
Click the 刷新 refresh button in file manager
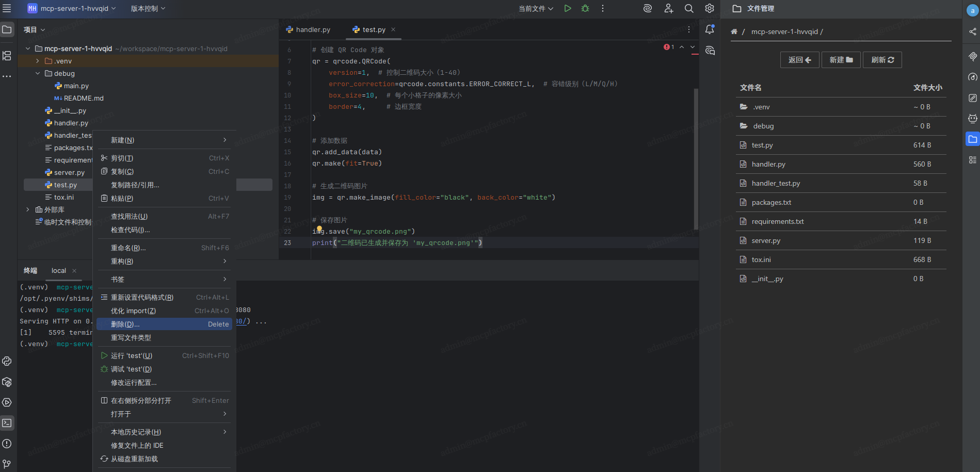882,60
